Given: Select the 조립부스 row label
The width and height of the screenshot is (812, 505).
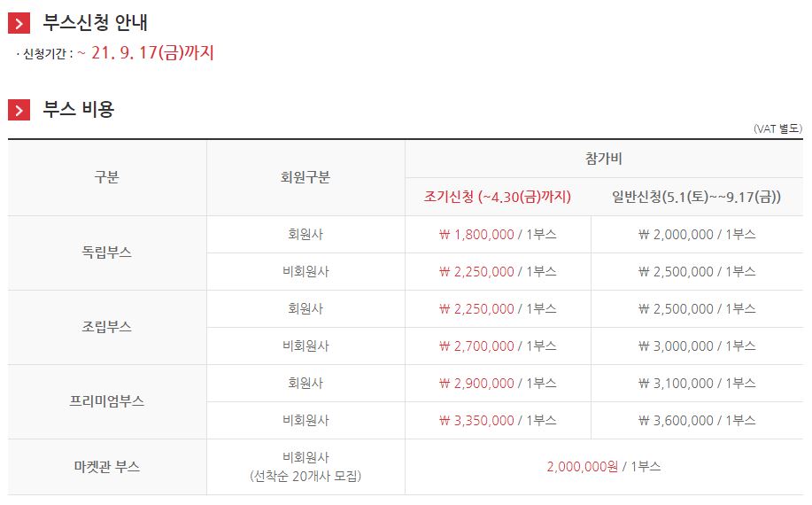Looking at the screenshot, I should click(x=106, y=327).
